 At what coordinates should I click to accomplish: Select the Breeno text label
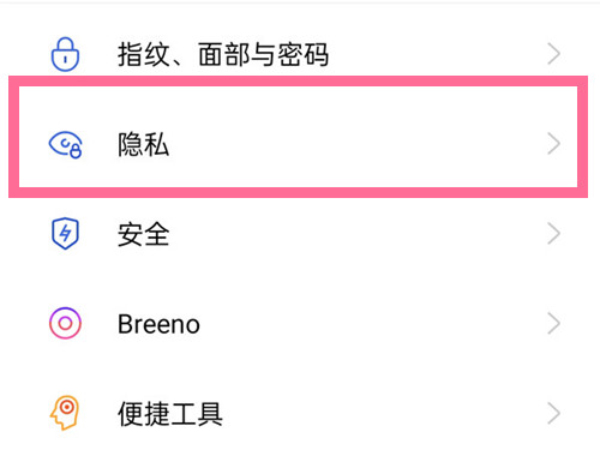(158, 324)
